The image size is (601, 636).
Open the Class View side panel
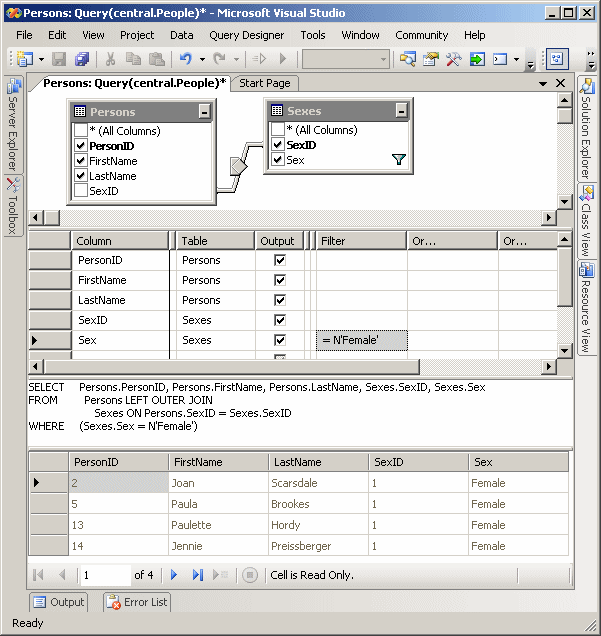point(586,221)
